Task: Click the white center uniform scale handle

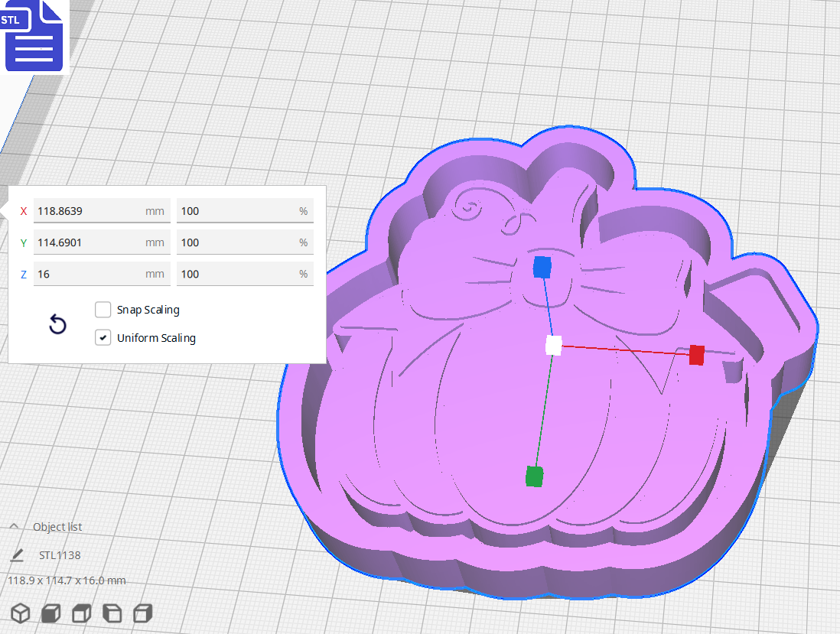Action: pos(552,346)
